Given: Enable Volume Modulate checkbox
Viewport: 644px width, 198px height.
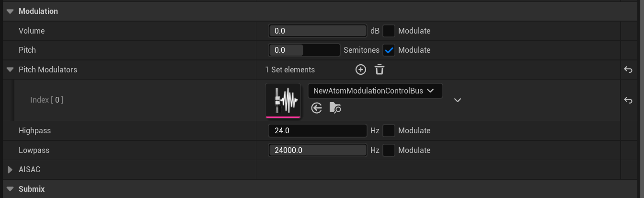Looking at the screenshot, I should point(389,31).
